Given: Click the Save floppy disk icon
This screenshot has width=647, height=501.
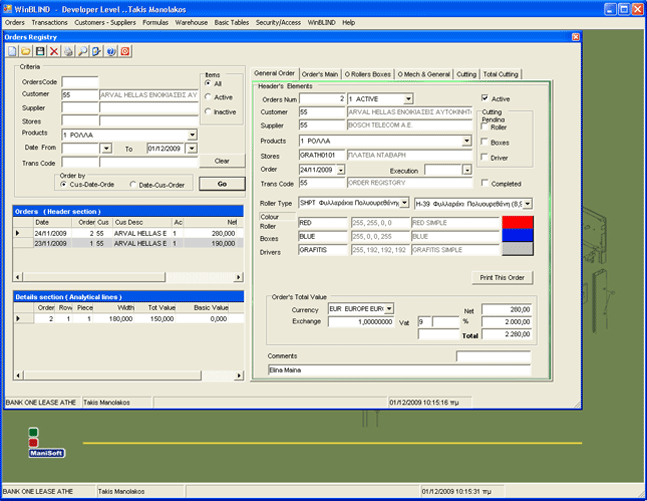Looking at the screenshot, I should [x=40, y=51].
